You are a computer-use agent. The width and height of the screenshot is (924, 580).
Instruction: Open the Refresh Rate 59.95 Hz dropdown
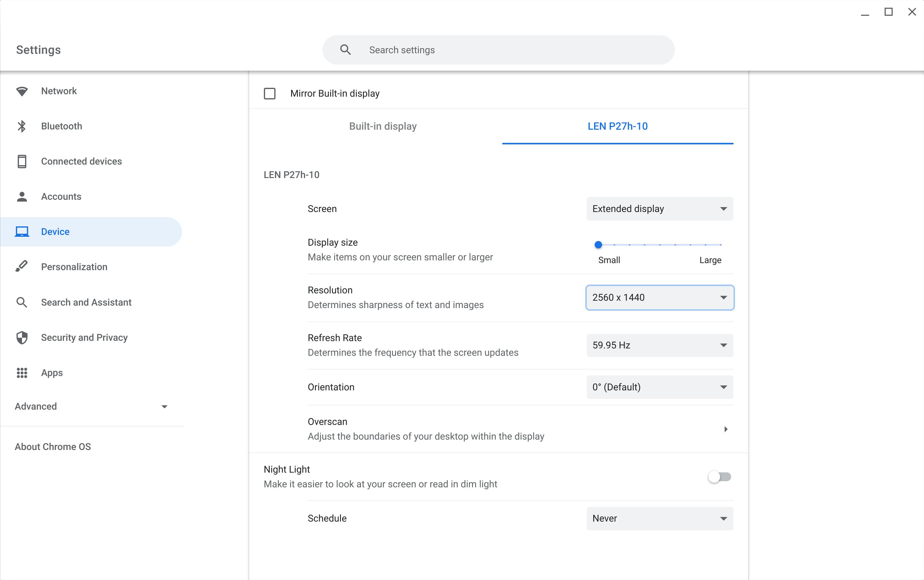point(660,345)
